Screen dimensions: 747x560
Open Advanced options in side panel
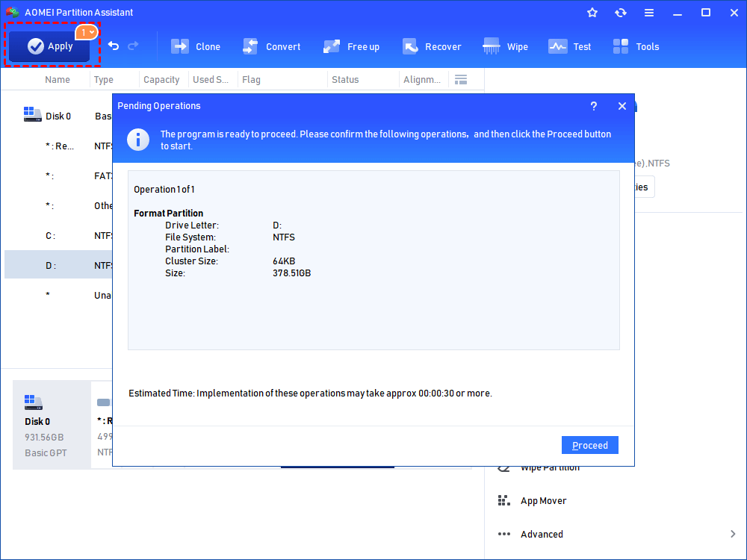point(542,535)
